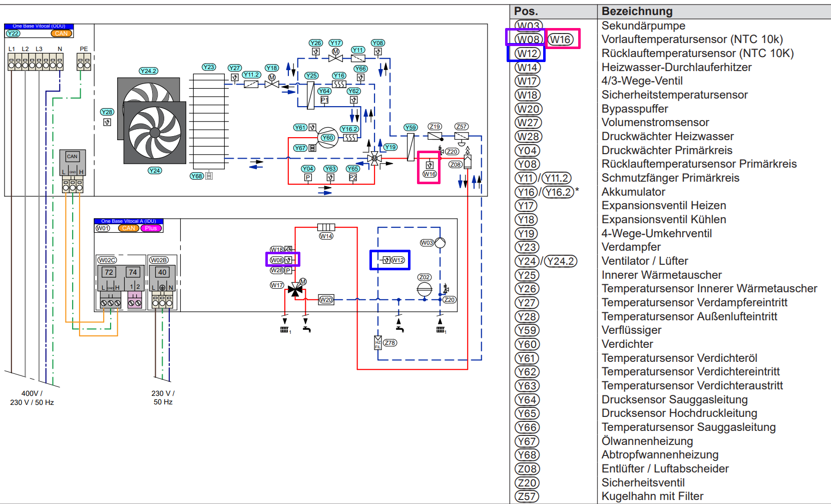Select the oil sump heater symbol beside Y67
This screenshot has width=831, height=504.
click(x=312, y=148)
